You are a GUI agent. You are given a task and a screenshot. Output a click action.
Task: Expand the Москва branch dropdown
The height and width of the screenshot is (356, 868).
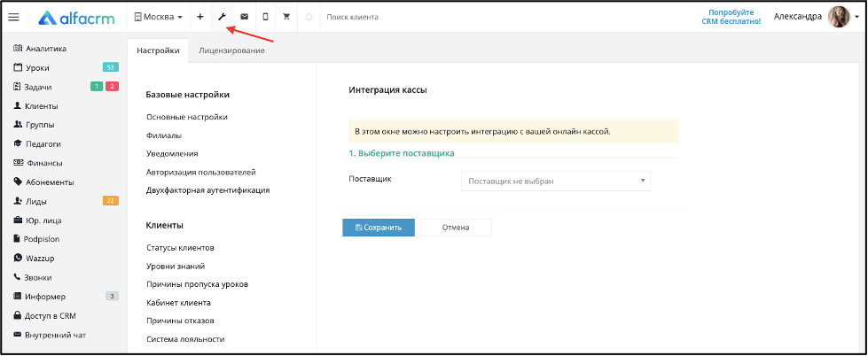tap(159, 17)
